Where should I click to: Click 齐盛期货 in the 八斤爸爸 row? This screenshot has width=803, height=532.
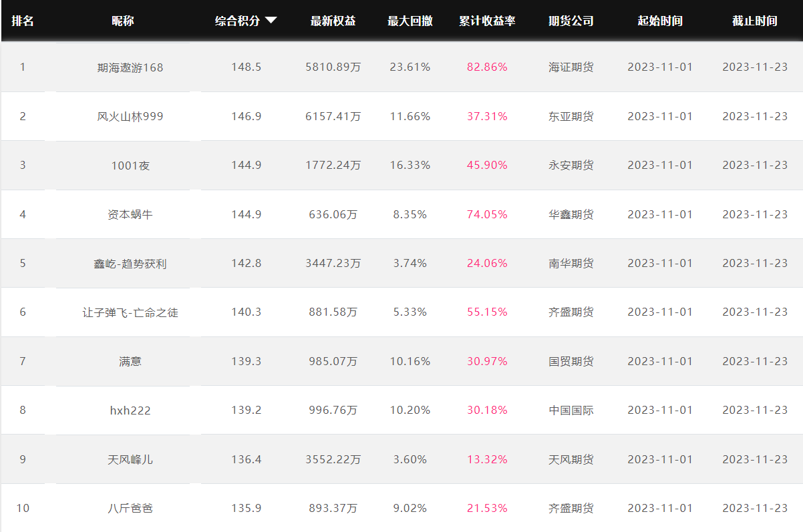(571, 508)
